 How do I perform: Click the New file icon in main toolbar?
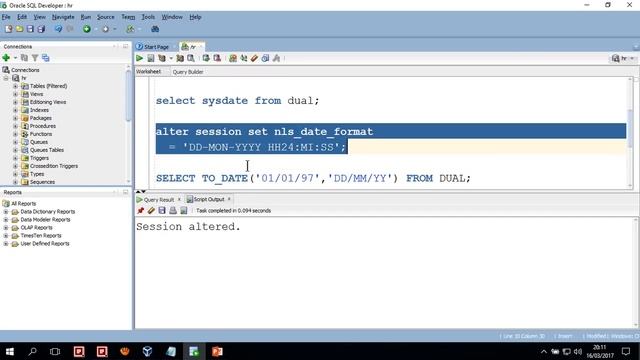9,29
